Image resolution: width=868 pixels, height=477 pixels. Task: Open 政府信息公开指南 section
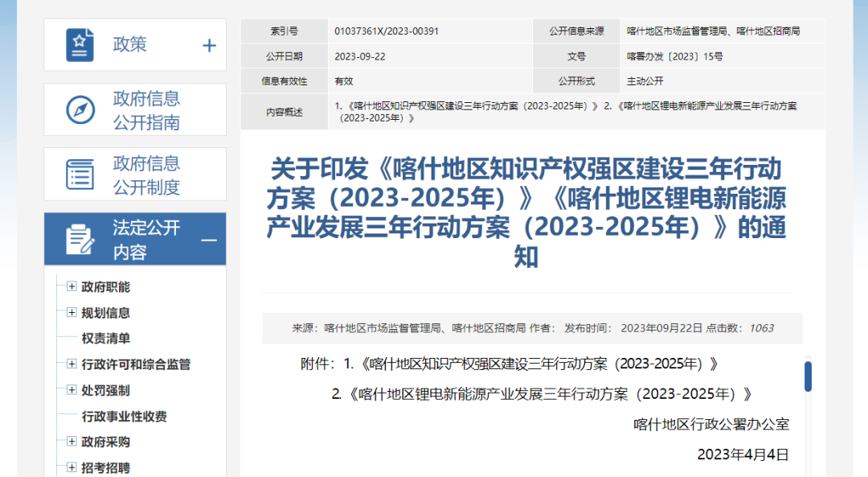click(x=135, y=109)
